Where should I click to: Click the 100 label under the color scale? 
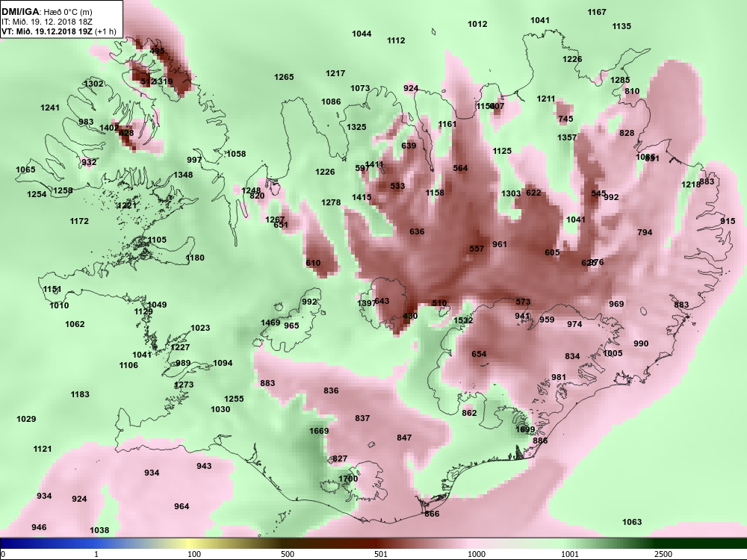[194, 554]
